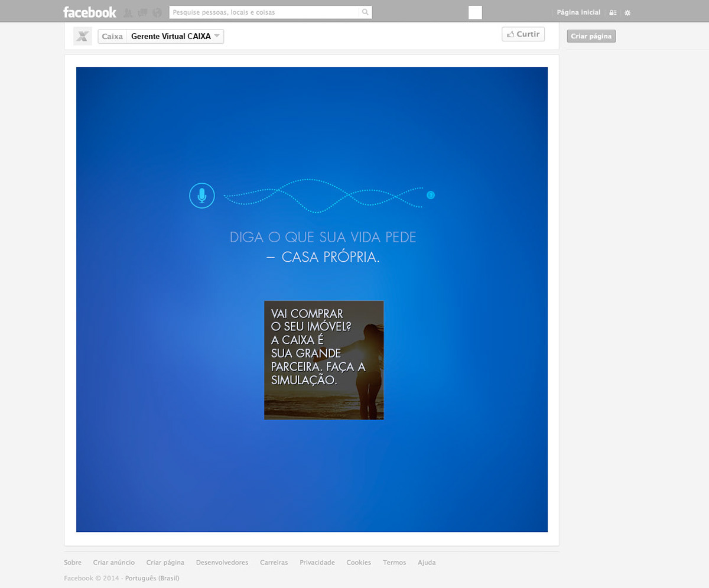
Task: Activate the microphone voice icon
Action: [x=202, y=196]
